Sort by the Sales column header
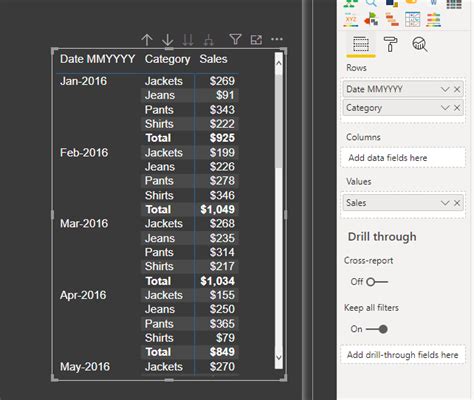Viewport: 474px width, 400px height. pos(213,59)
